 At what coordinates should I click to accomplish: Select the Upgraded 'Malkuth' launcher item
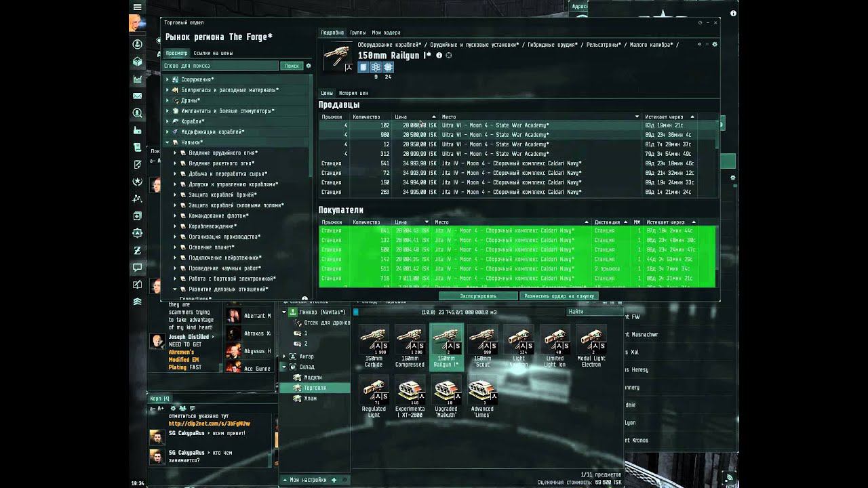pos(446,397)
